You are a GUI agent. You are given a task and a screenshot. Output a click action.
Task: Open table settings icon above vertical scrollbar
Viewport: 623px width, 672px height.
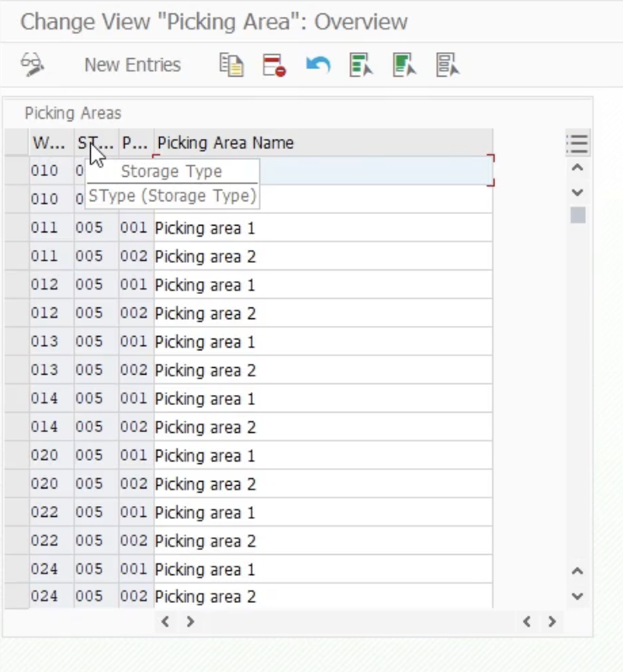[x=577, y=143]
